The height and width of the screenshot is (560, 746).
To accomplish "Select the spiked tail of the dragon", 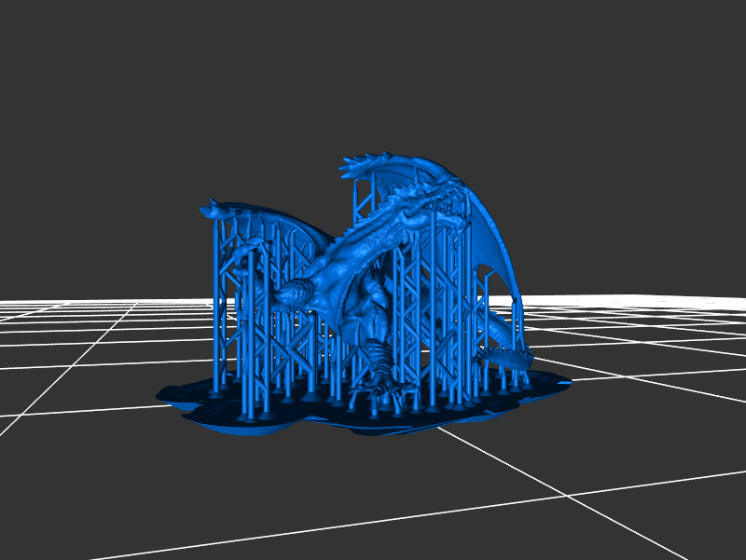I will [504, 357].
